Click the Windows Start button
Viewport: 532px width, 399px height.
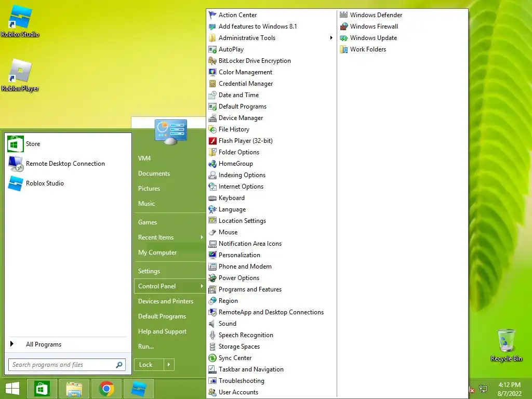(x=12, y=389)
